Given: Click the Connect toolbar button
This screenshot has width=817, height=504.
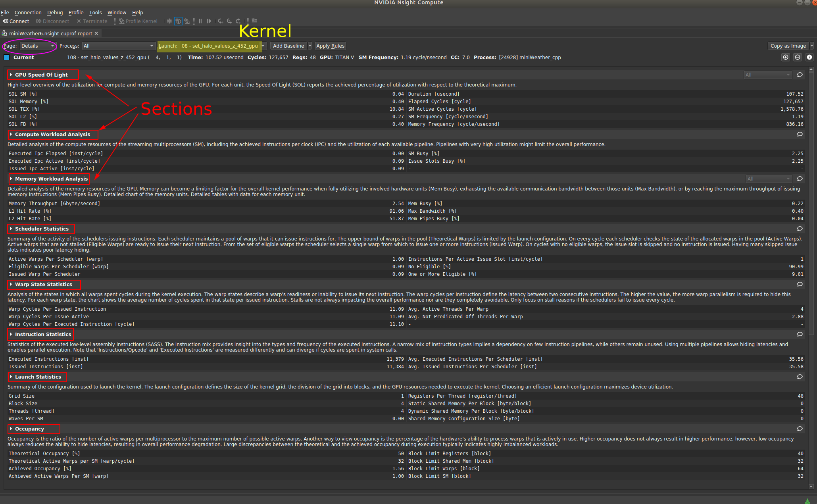Looking at the screenshot, I should pos(16,21).
